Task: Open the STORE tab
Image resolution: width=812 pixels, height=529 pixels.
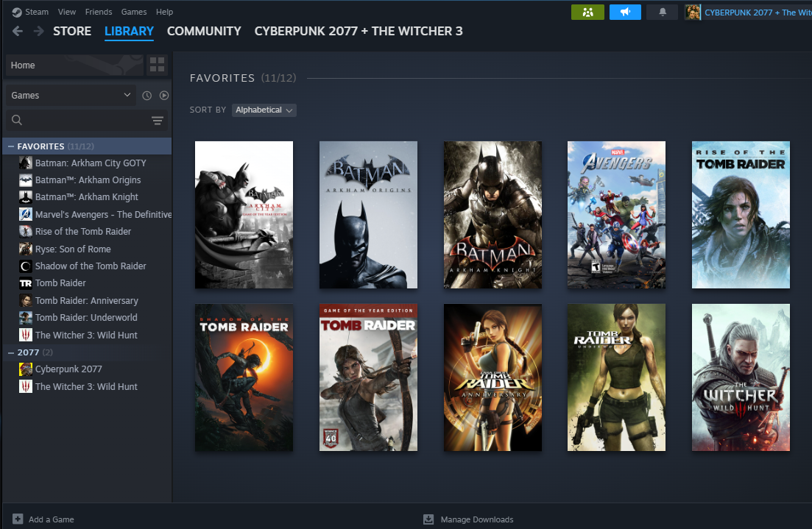Action: pyautogui.click(x=72, y=31)
